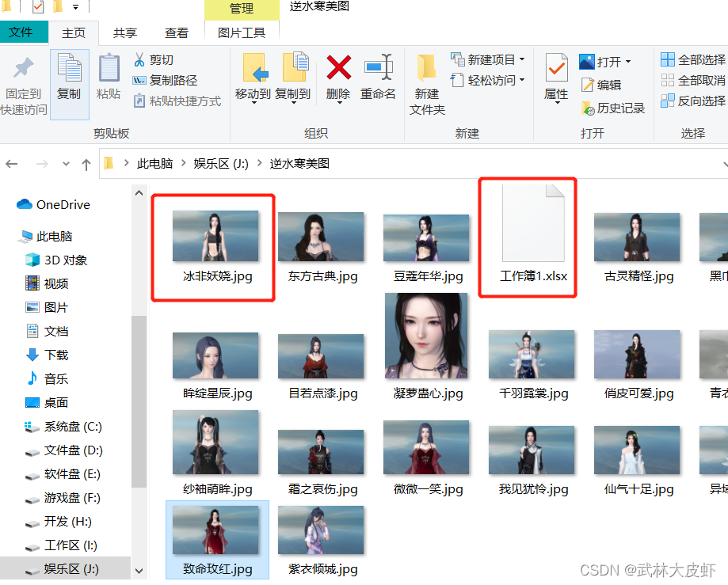This screenshot has height=585, width=728.
Task: Select 游戏盘 (F:) drive
Action: pyautogui.click(x=63, y=498)
